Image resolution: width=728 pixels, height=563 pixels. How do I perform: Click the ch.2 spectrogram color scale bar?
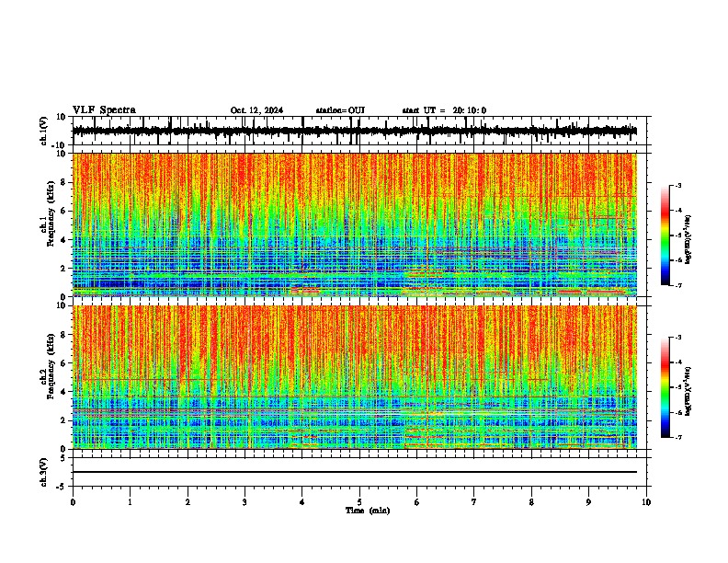click(665, 387)
